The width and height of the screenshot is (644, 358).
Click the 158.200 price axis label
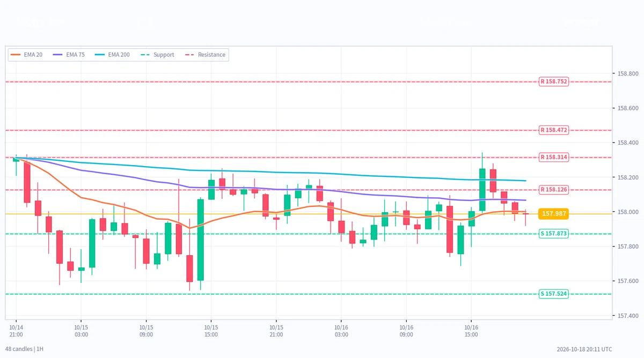click(x=629, y=177)
